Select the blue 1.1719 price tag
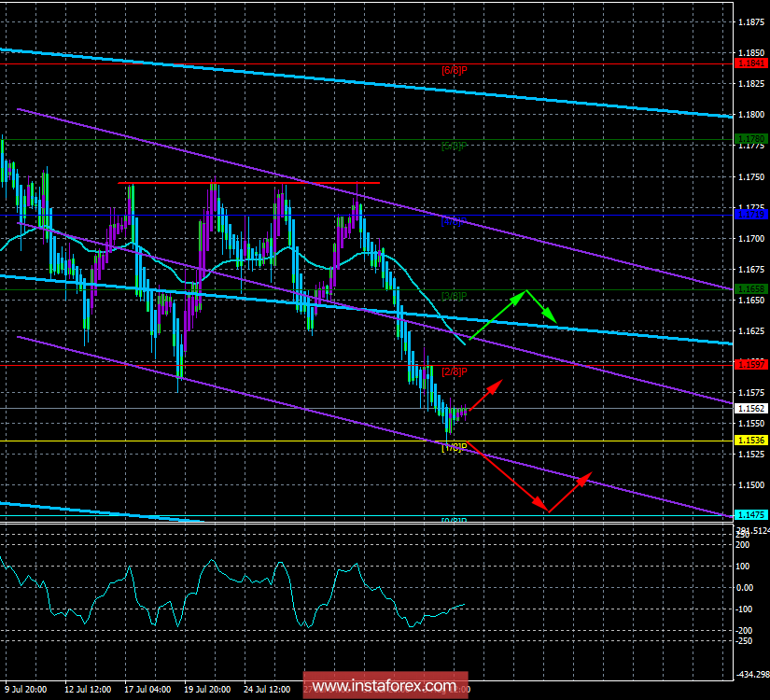 (x=750, y=215)
